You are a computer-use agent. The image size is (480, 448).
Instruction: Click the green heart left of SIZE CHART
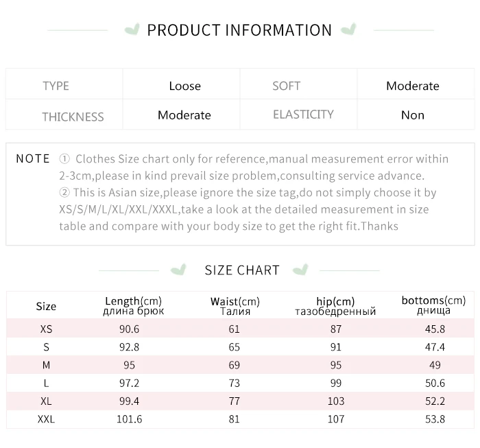[178, 270]
